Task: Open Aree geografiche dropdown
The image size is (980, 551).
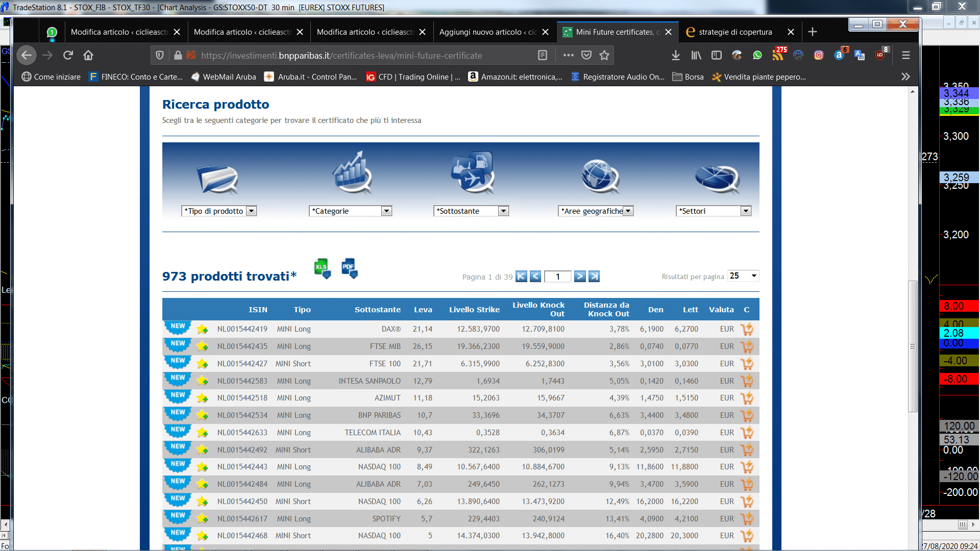Action: [x=596, y=211]
